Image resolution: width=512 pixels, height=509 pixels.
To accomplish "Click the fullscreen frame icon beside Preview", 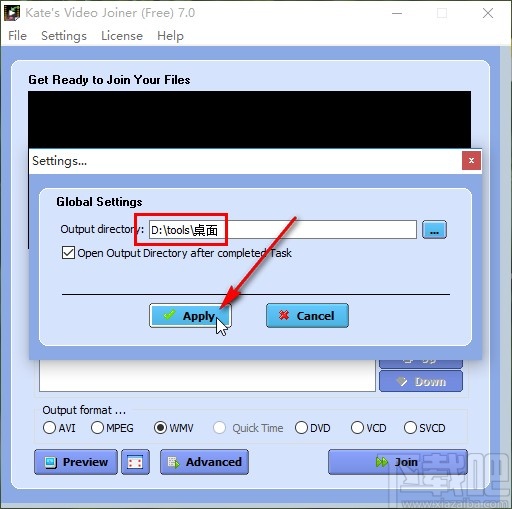I will point(135,462).
